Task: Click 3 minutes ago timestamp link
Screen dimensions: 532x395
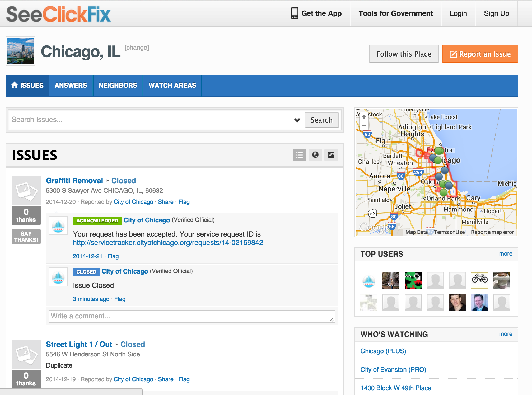Action: 91,299
